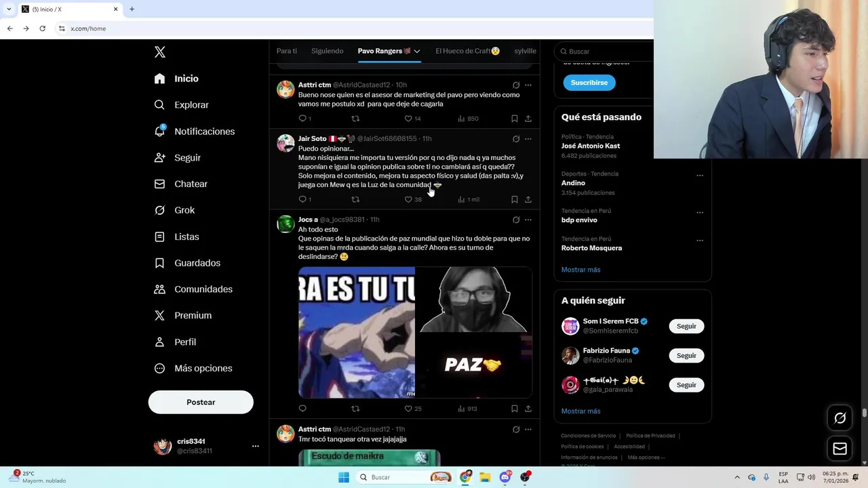
Task: Like Asttri ctm post with 14 likes
Action: pyautogui.click(x=408, y=119)
